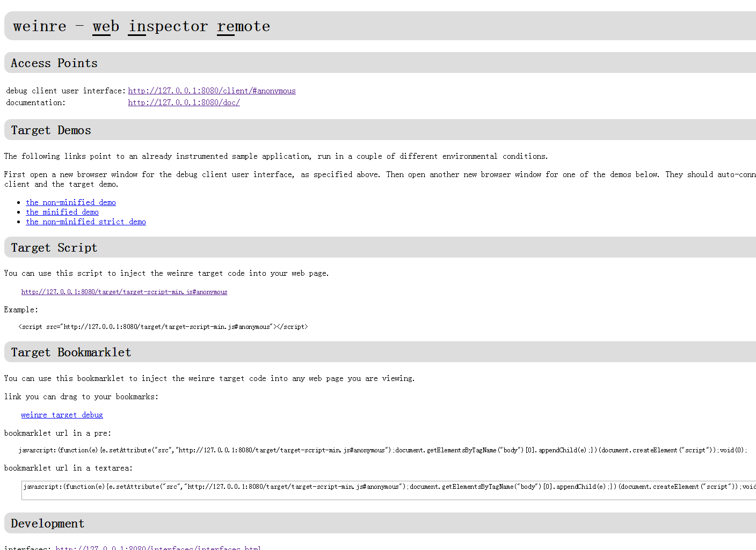The height and width of the screenshot is (550, 756).
Task: Click the weinre target debug bookmarklet link
Action: click(62, 415)
